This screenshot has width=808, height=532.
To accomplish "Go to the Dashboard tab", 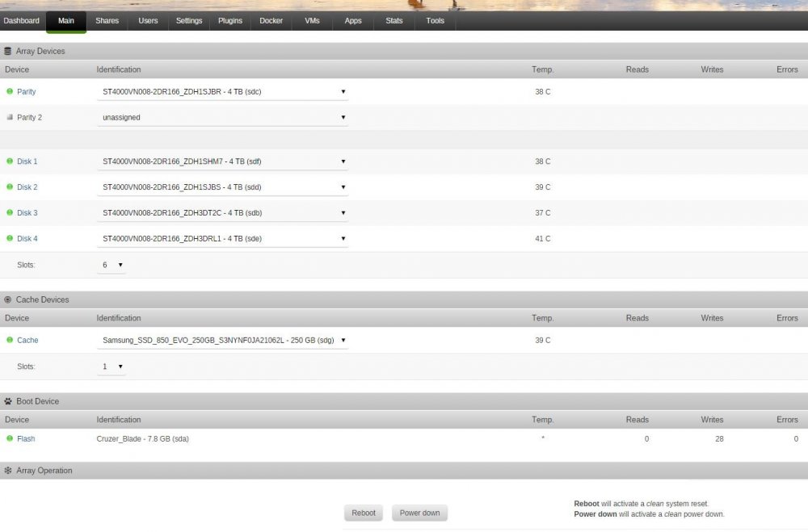I will tap(22, 21).
